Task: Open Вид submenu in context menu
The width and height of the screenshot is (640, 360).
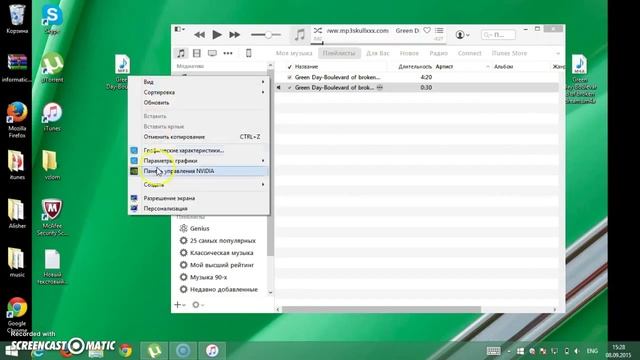Action: 199,82
